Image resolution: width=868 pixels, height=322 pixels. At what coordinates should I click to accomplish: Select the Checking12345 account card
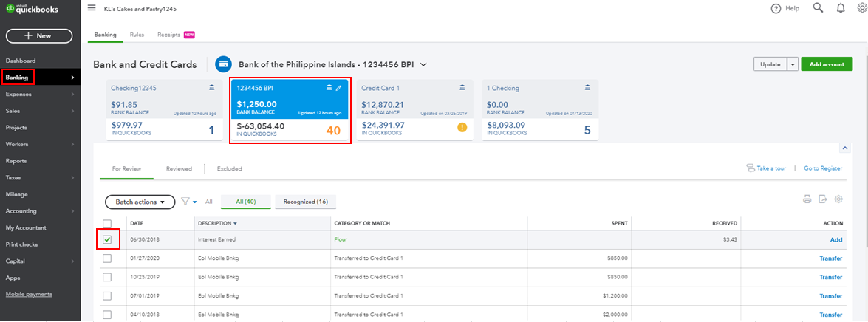(163, 109)
